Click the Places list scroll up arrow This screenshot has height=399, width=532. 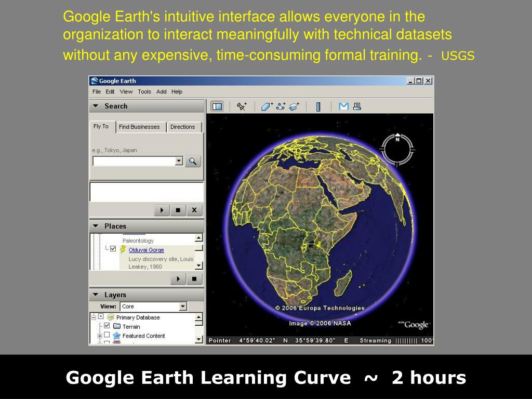pyautogui.click(x=199, y=237)
